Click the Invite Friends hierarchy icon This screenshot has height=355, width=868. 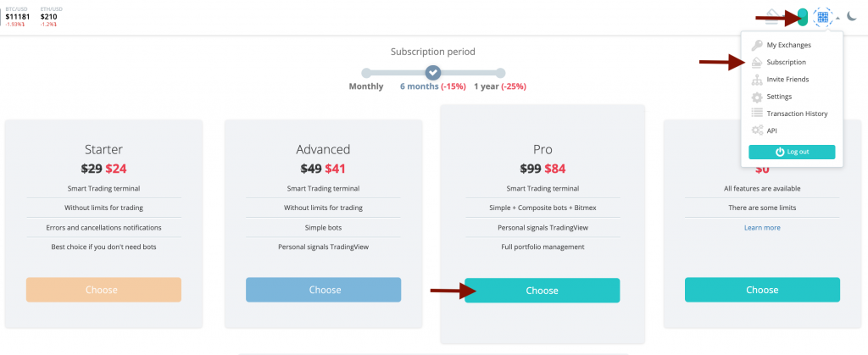(757, 80)
